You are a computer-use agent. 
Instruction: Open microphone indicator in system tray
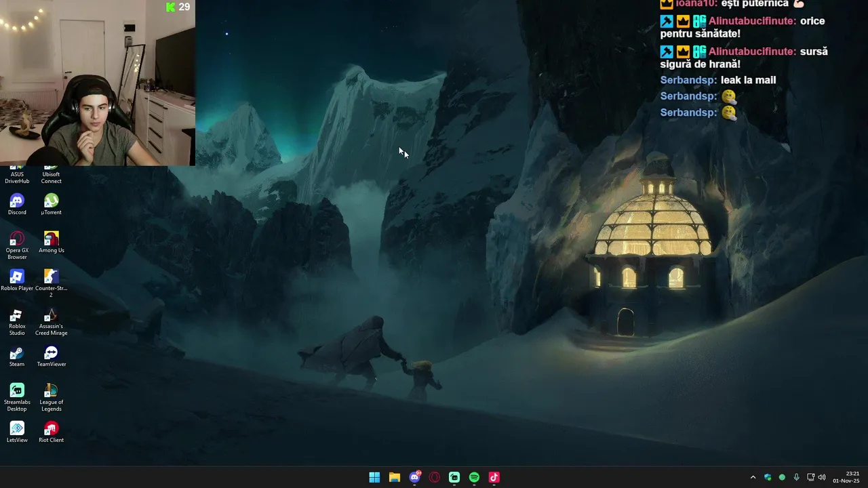tap(796, 477)
